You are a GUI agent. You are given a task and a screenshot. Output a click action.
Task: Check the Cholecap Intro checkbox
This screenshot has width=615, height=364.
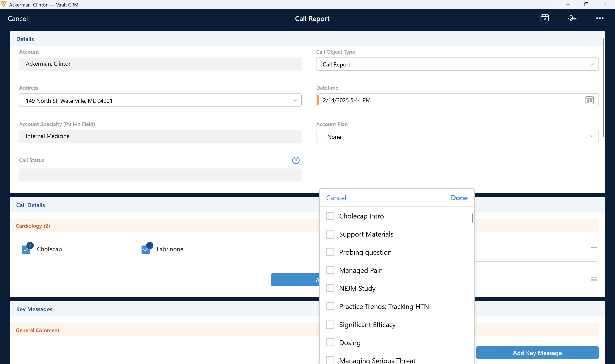point(330,216)
